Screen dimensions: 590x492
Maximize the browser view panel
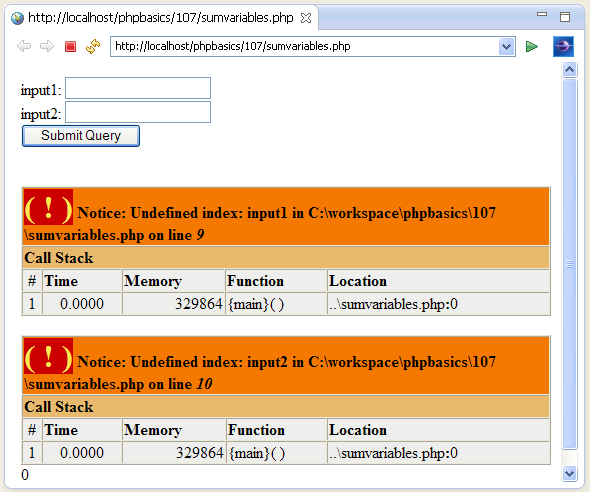click(565, 17)
